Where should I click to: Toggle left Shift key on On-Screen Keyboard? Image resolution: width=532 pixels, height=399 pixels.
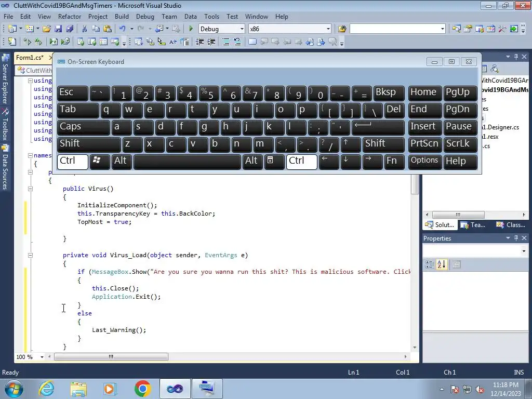tap(89, 144)
